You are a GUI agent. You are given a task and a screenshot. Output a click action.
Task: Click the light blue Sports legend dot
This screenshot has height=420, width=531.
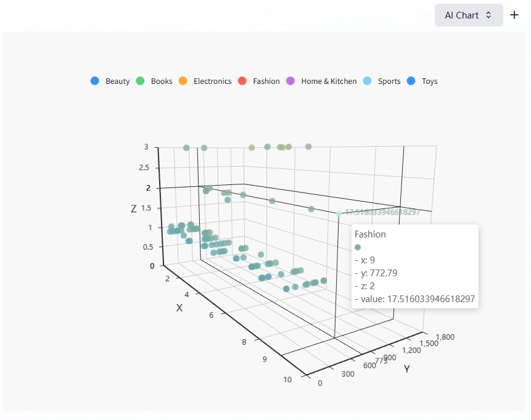tap(367, 81)
